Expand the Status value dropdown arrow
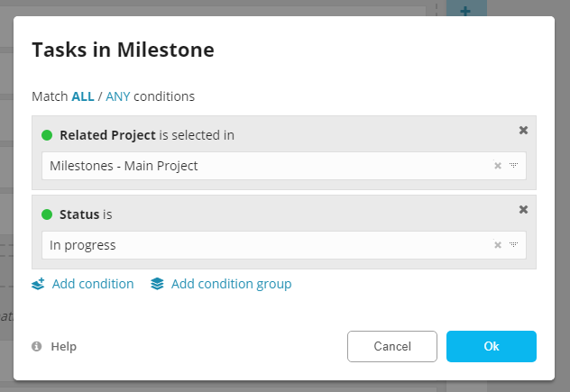The width and height of the screenshot is (570, 392). tap(513, 245)
